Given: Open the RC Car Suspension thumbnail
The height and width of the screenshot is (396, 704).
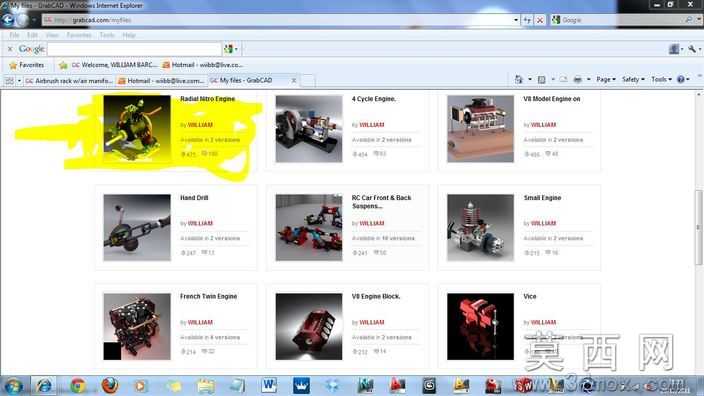Looking at the screenshot, I should tap(309, 228).
